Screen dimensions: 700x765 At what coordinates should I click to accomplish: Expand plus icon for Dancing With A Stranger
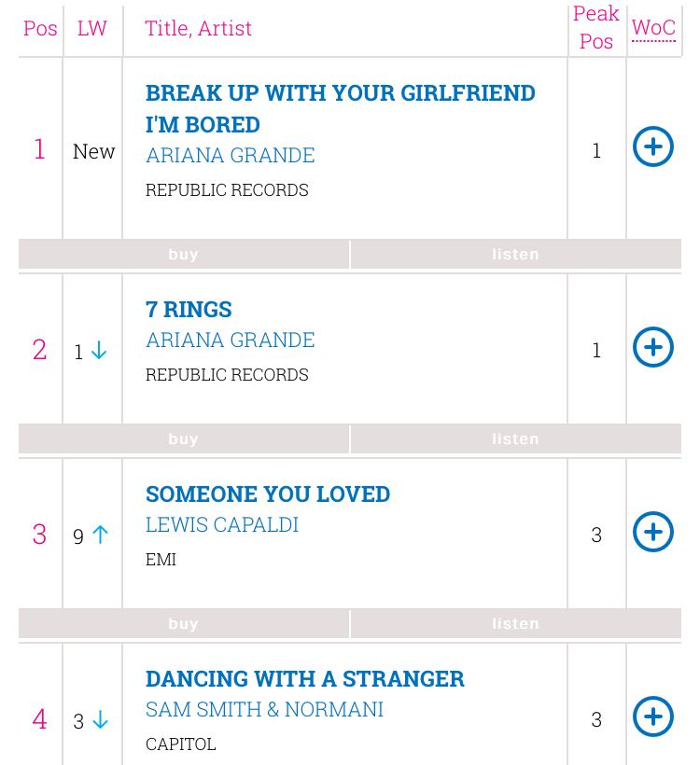[x=653, y=716]
